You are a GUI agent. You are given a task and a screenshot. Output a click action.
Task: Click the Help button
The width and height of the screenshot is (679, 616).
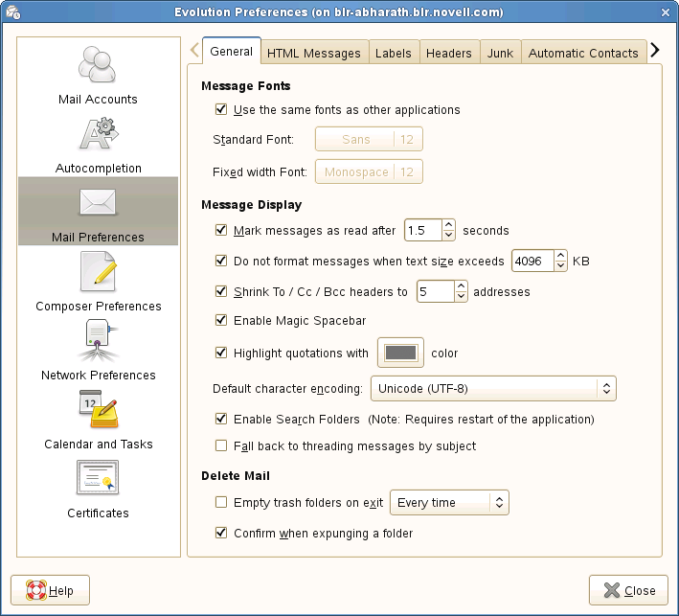[50, 590]
